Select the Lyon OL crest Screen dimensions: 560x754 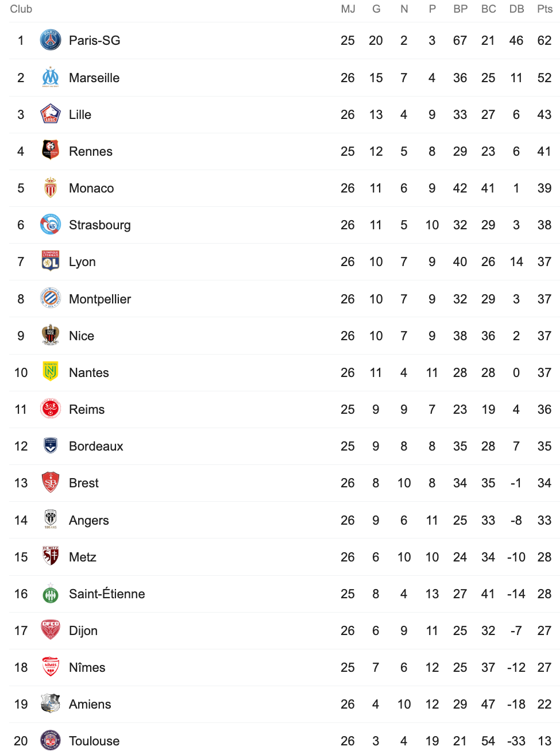coord(51,261)
